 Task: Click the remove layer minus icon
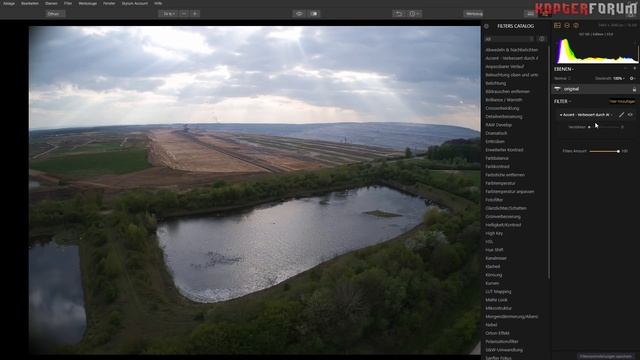[x=626, y=69]
